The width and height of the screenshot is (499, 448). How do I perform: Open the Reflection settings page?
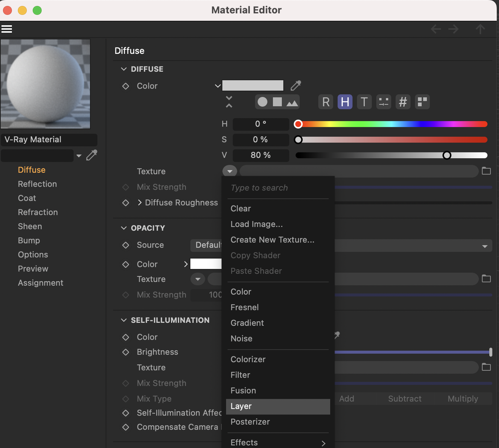[x=38, y=184]
